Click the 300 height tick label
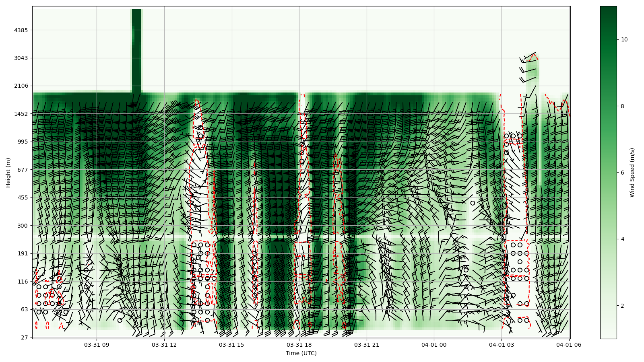Screen dimensions: 644x362 [23, 226]
